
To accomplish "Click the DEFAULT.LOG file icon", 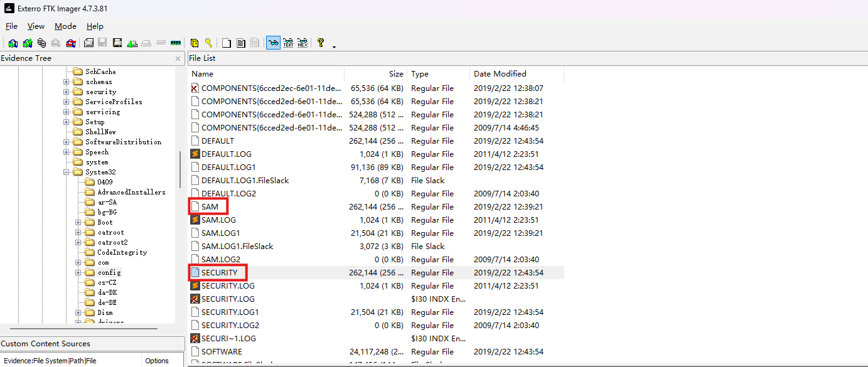I will [x=195, y=154].
